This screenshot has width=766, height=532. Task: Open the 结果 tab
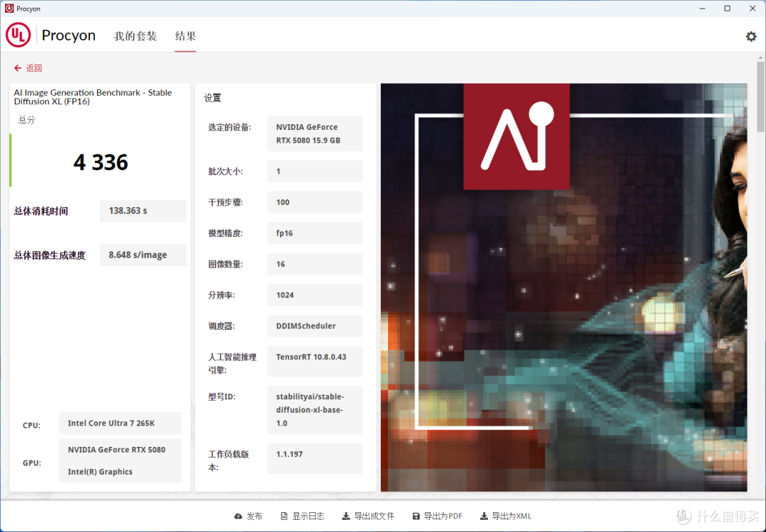point(186,36)
